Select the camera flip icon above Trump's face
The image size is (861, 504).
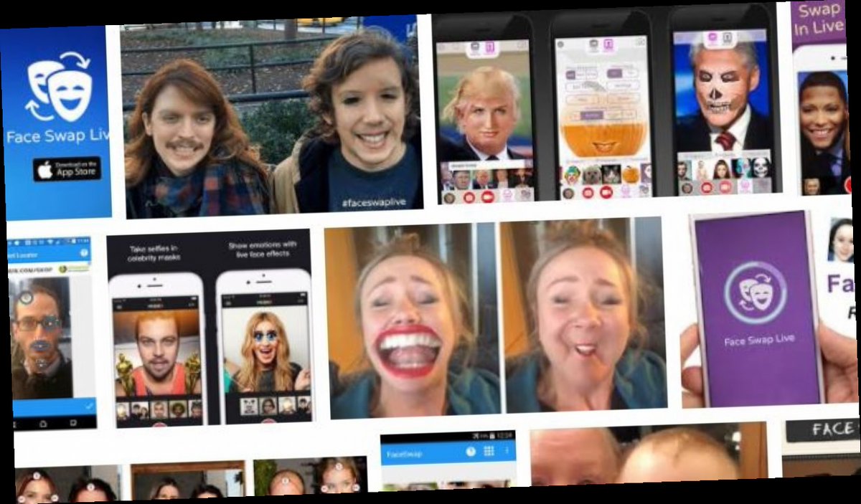click(x=474, y=44)
